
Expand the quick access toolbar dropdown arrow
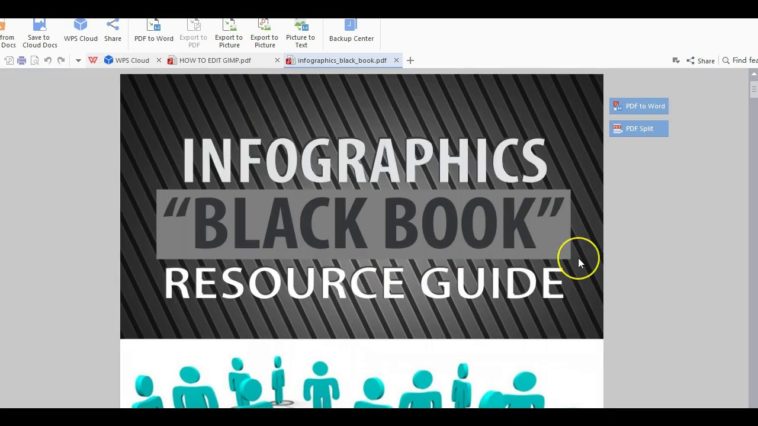click(x=78, y=60)
